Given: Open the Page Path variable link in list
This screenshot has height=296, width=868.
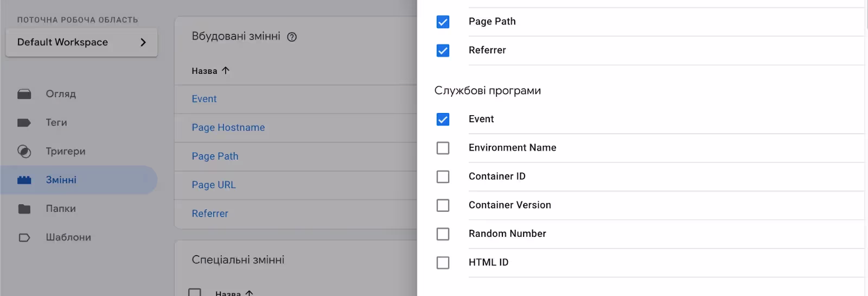Looking at the screenshot, I should pyautogui.click(x=215, y=156).
